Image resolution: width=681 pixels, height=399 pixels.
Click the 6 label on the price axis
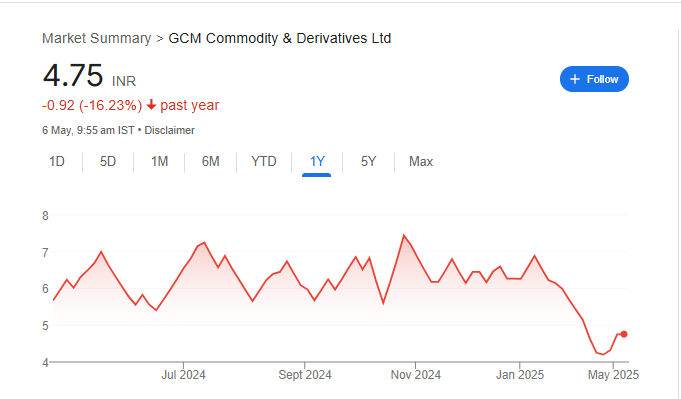[x=45, y=289]
